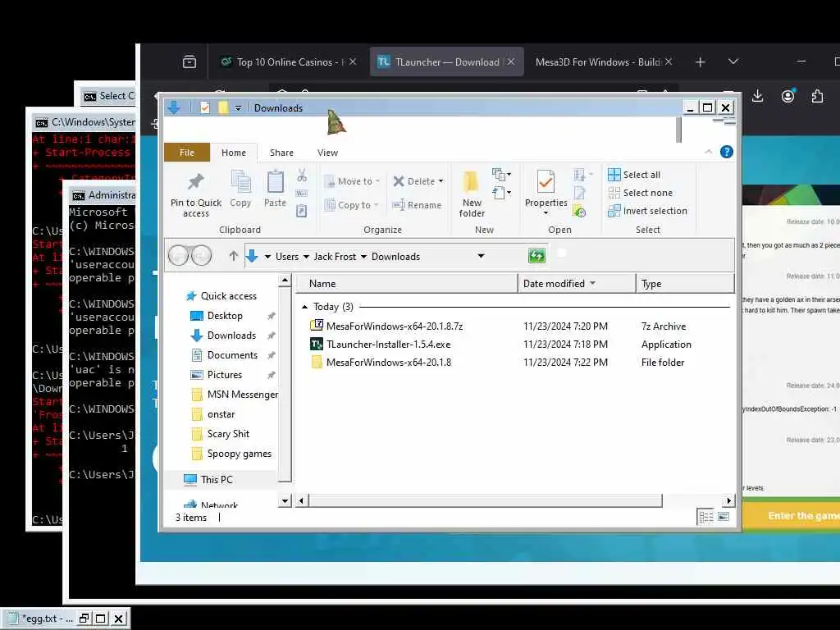The height and width of the screenshot is (630, 840).
Task: Switch to large icons view in status bar
Action: click(x=724, y=517)
